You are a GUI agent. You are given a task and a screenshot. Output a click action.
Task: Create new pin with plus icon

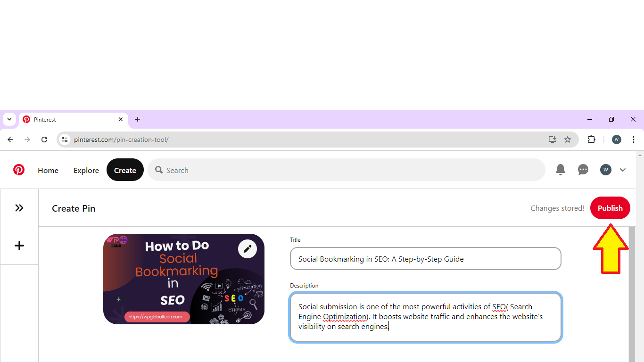pos(19,246)
